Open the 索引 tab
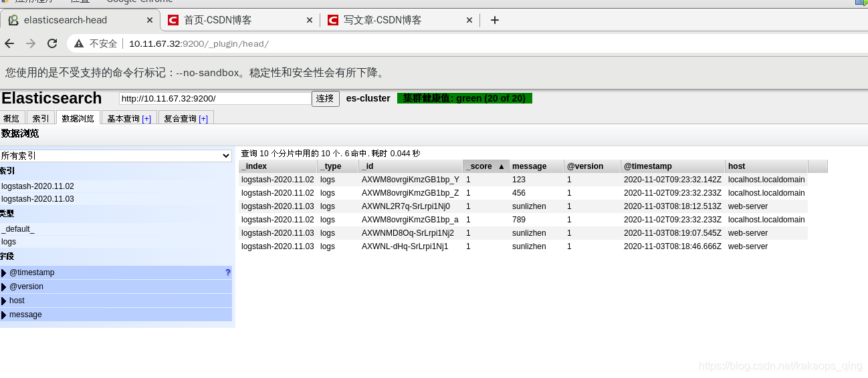This screenshot has height=378, width=868. [x=41, y=118]
